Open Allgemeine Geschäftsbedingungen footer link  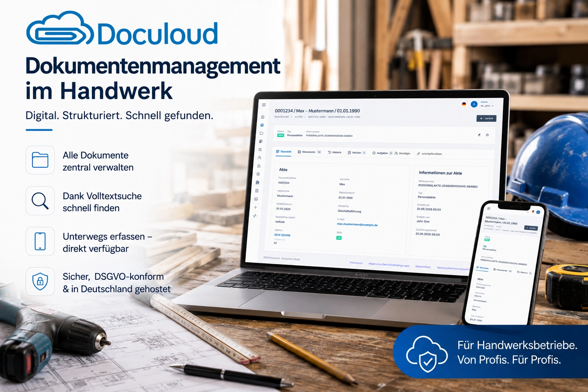coord(389,265)
